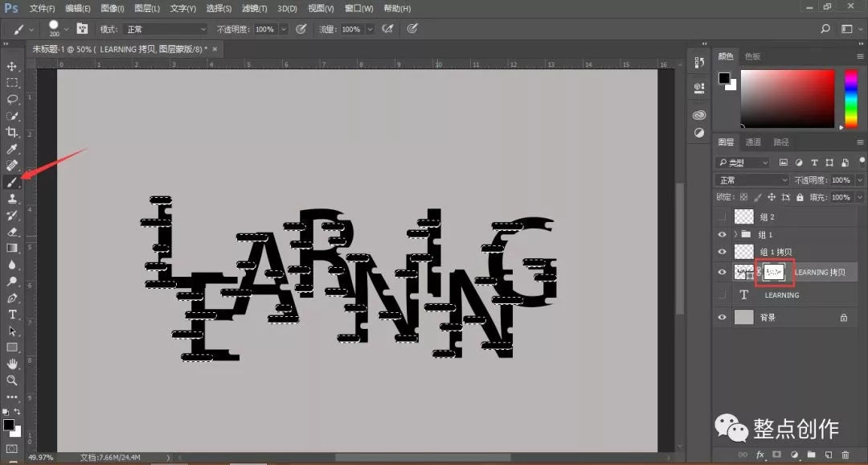Viewport: 868px width, 465px height.
Task: Select the Clone Stamp tool
Action: 11,199
